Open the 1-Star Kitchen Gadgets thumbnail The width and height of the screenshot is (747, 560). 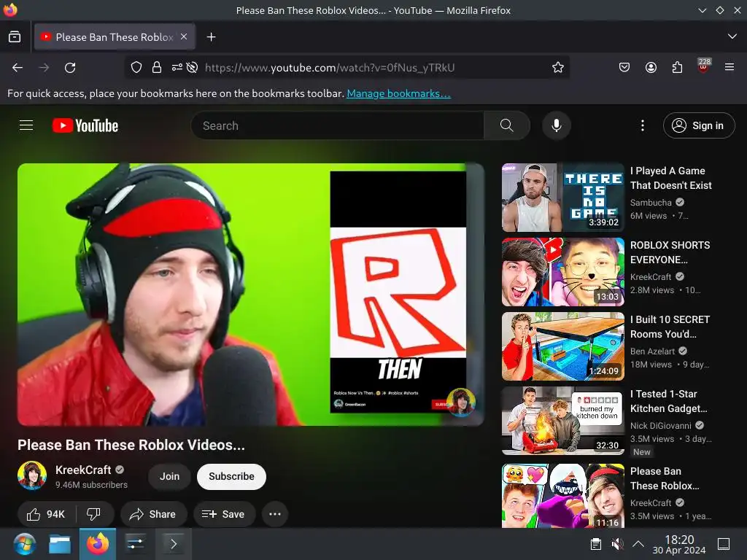click(563, 421)
